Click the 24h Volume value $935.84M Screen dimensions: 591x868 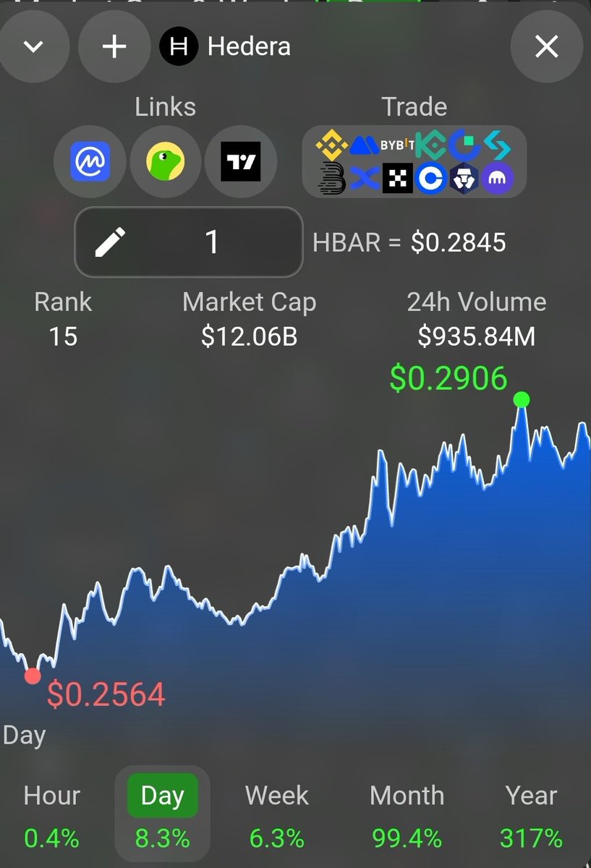[x=477, y=336]
